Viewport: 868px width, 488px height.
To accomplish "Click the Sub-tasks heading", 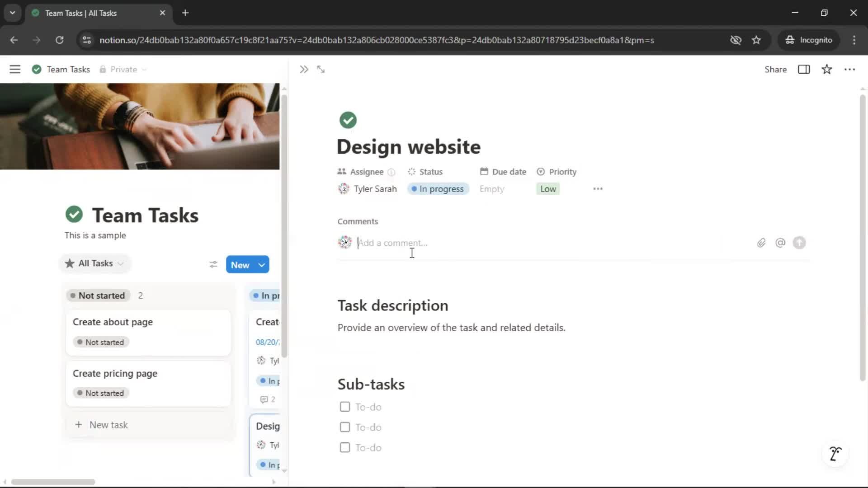I will [x=371, y=384].
